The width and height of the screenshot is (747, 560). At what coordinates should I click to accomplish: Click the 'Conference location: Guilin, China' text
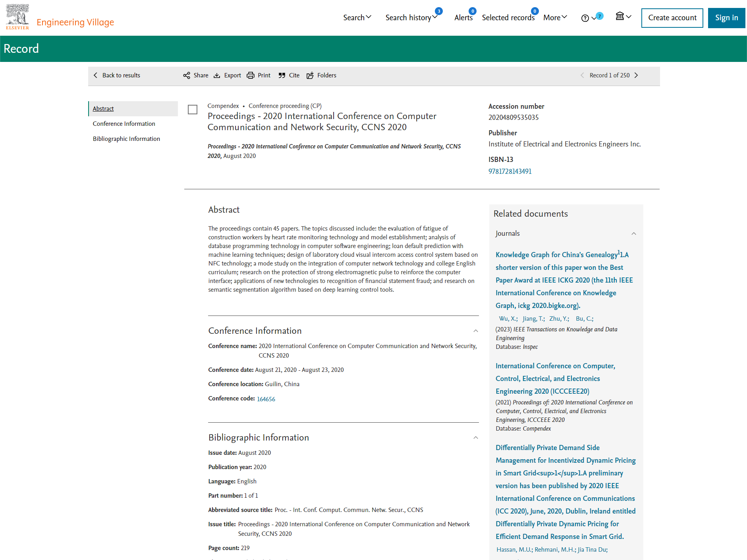tap(254, 384)
